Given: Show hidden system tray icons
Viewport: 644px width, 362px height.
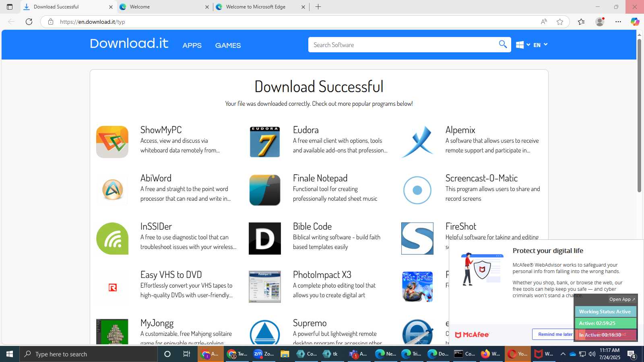Looking at the screenshot, I should pos(563,354).
